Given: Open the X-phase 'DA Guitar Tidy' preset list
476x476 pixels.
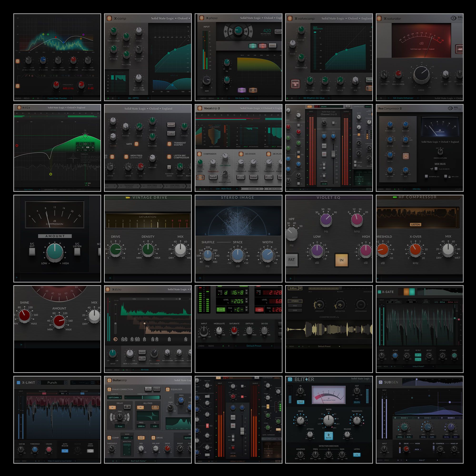Looking at the screenshot, I should click(x=242, y=98).
